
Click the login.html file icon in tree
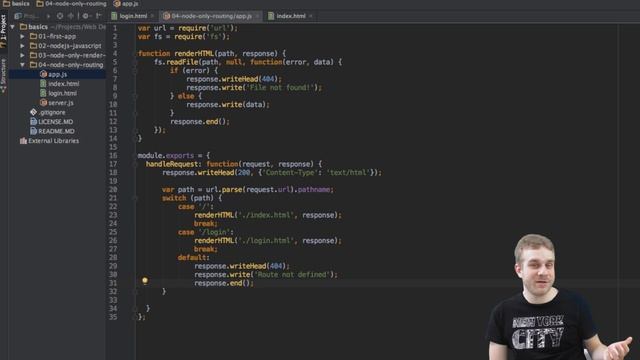[x=43, y=93]
